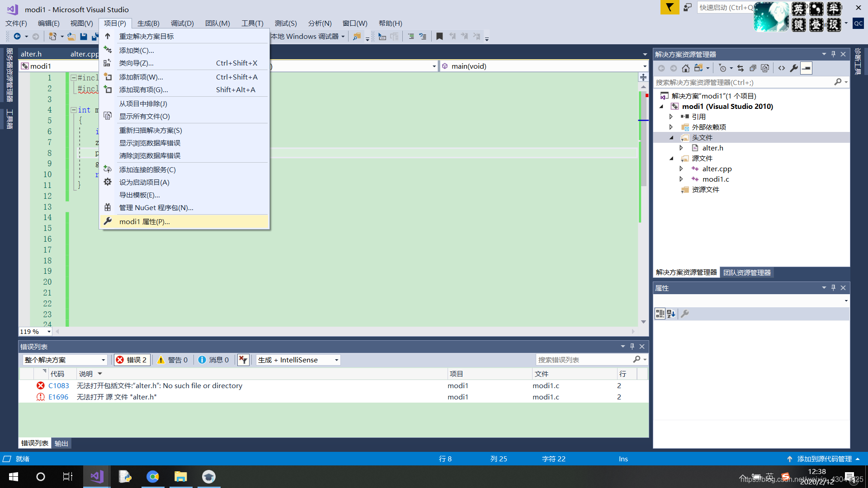Click the new project toolbar icon

tap(53, 36)
